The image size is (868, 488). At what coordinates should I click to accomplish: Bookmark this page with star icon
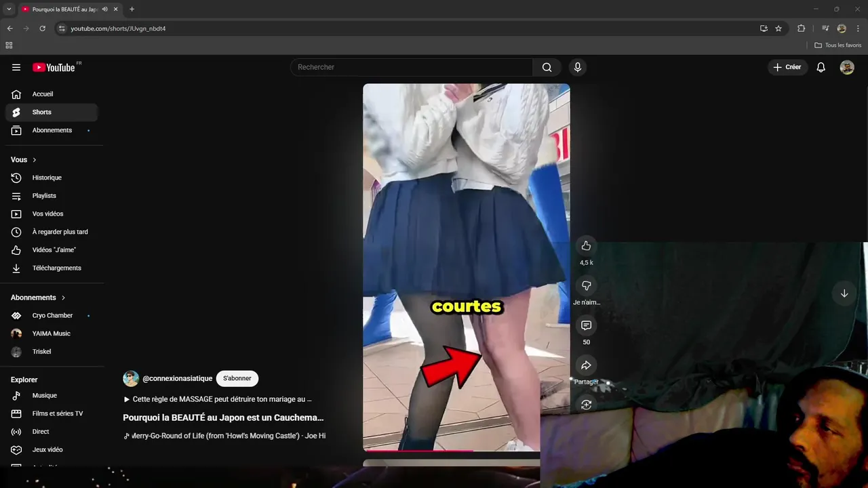(x=778, y=28)
